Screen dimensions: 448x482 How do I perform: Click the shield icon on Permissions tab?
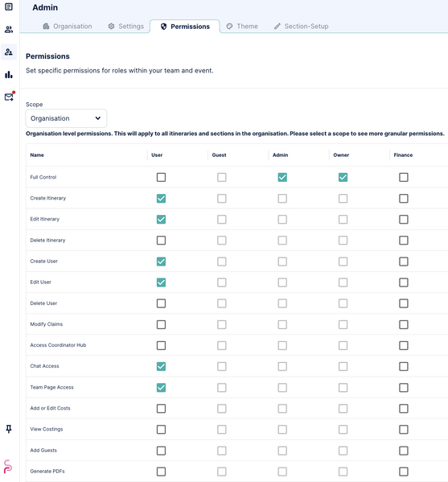(x=163, y=27)
